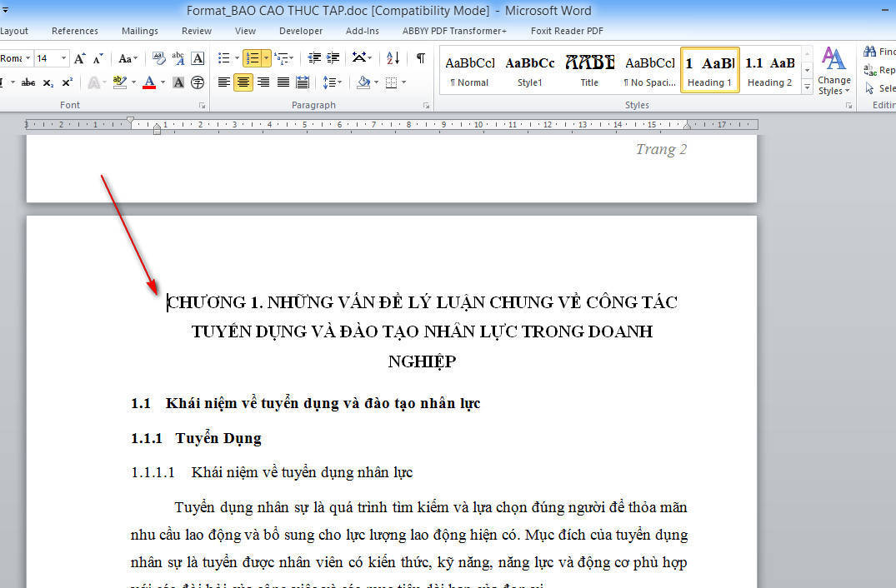
Task: Apply the No Spacing style
Action: pos(650,70)
